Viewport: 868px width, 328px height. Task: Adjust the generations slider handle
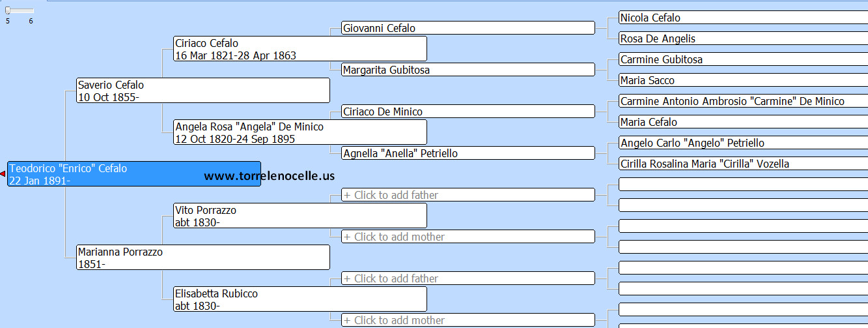click(8, 10)
